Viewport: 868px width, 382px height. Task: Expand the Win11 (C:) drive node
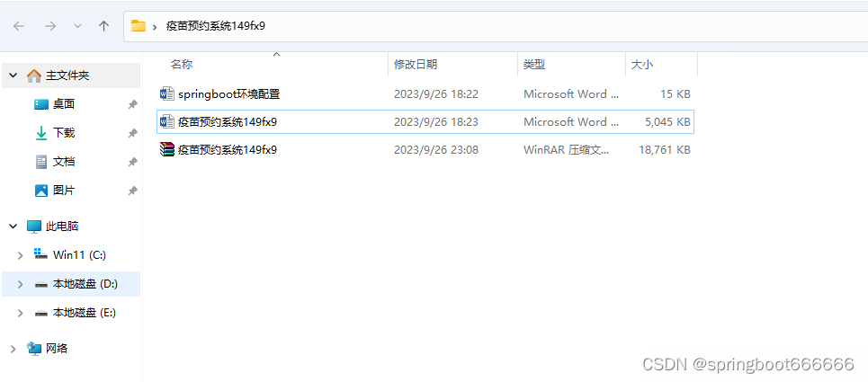(x=21, y=255)
